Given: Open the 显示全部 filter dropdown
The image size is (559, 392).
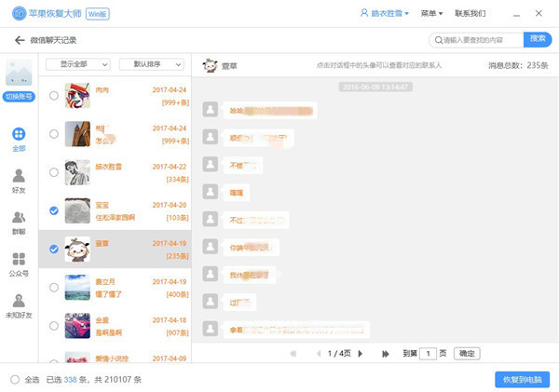Looking at the screenshot, I should 78,64.
